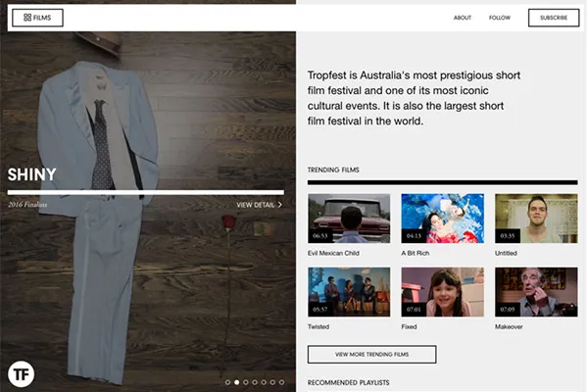588x392 pixels.
Task: Open the Follow menu item
Action: point(500,18)
